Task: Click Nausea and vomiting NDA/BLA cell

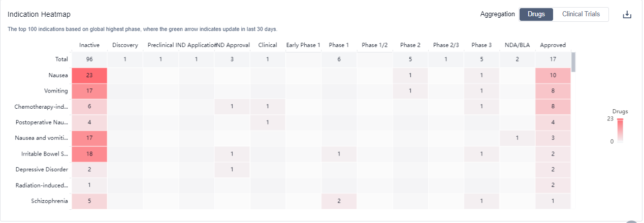Action: click(x=517, y=138)
